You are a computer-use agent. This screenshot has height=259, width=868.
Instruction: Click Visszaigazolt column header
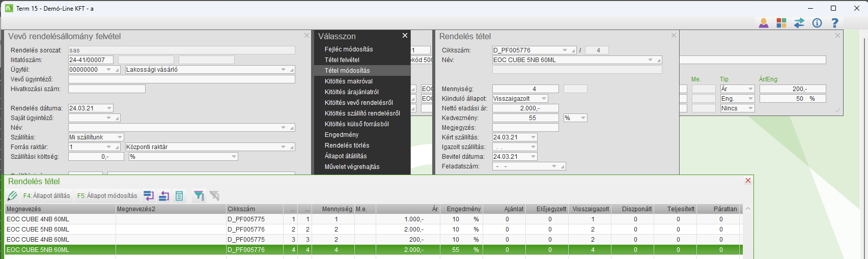[x=591, y=209]
